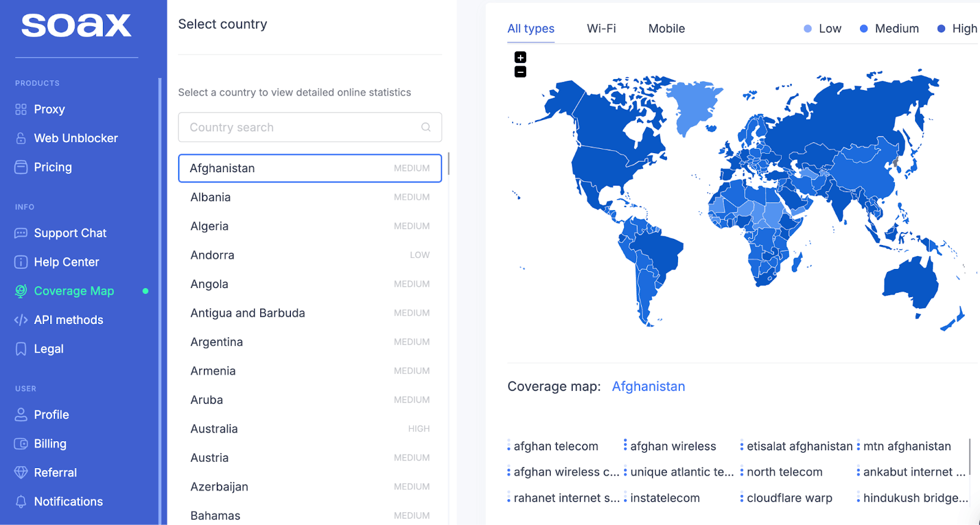
Task: Click the instatelecom provider
Action: 665,498
